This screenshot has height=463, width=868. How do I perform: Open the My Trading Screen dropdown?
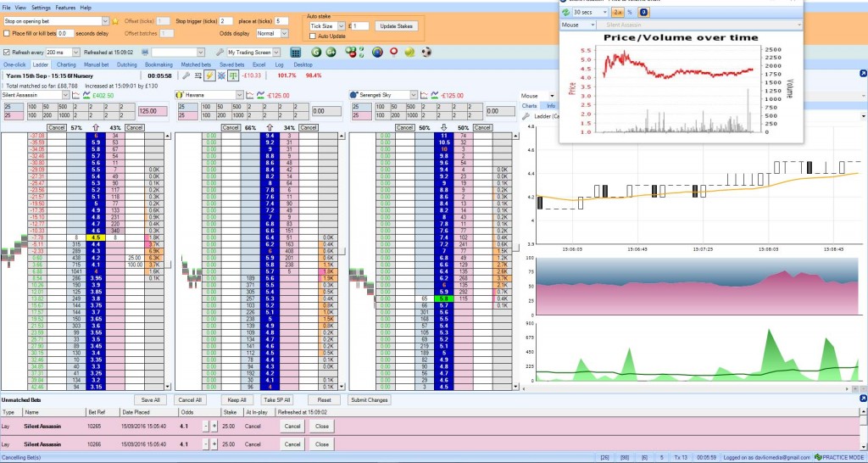[275, 52]
